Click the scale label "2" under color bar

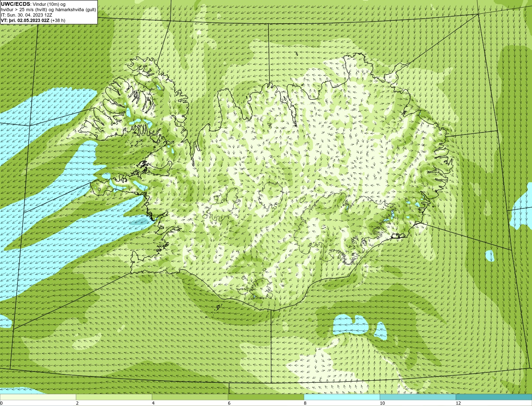(77, 403)
